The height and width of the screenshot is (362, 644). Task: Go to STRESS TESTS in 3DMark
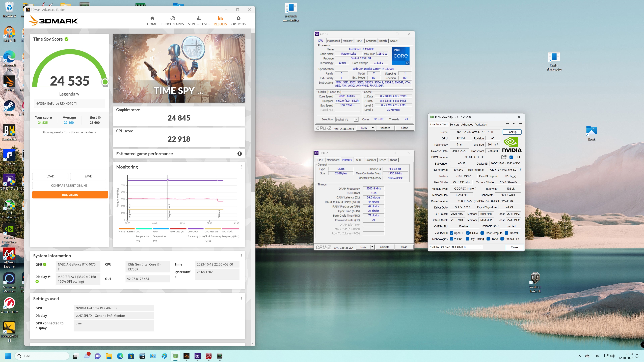tap(199, 21)
